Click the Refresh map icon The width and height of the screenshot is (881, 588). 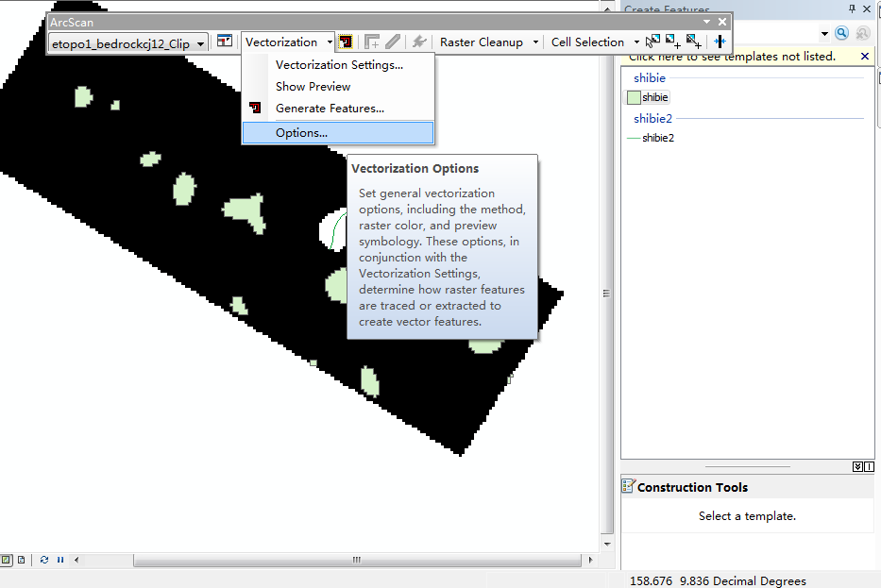[x=44, y=560]
